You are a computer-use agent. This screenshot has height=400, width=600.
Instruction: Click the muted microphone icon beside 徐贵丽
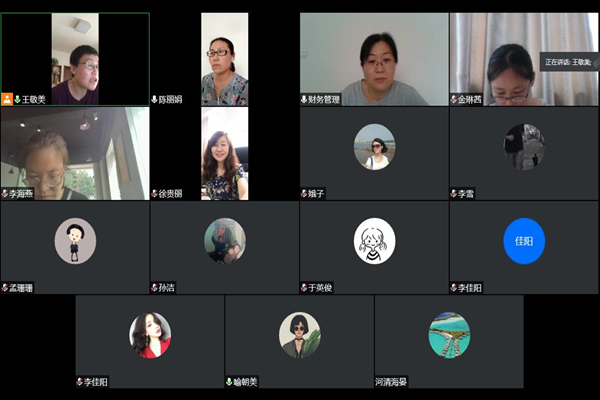pos(155,194)
